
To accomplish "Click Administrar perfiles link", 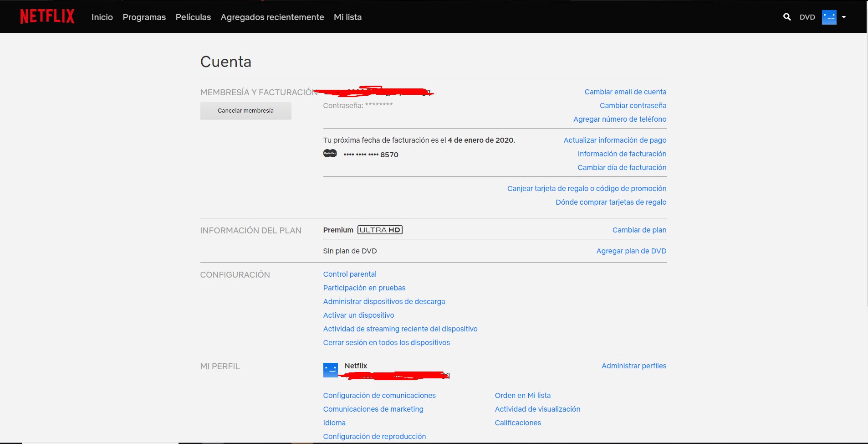I will [x=634, y=366].
